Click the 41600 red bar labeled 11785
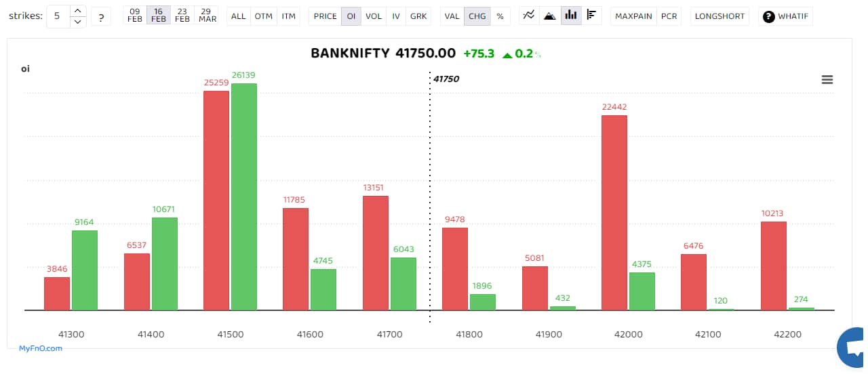The image size is (868, 374). (x=296, y=259)
